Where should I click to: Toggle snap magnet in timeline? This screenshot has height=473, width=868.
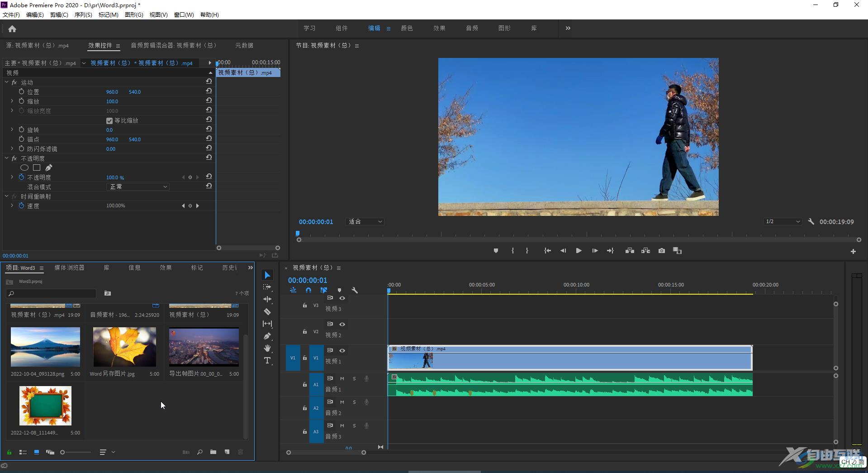pos(308,290)
